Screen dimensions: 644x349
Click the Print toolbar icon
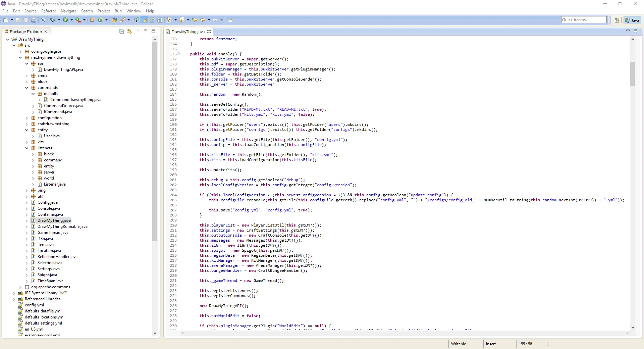pos(34,20)
